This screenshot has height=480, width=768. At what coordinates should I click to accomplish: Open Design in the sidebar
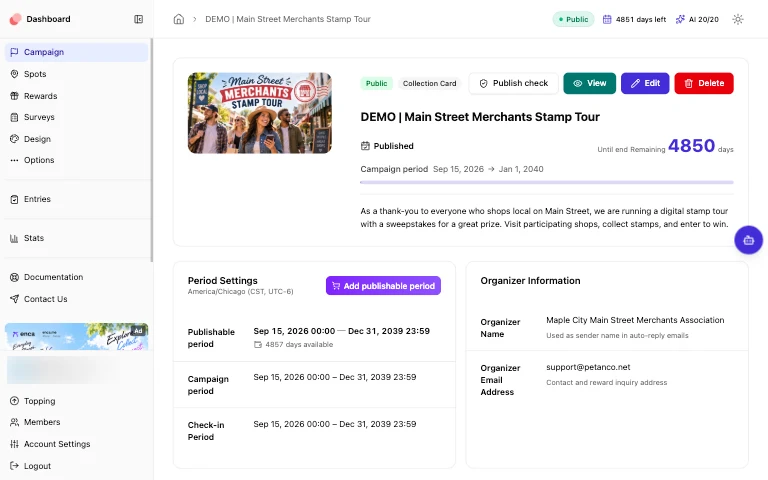(x=76, y=139)
